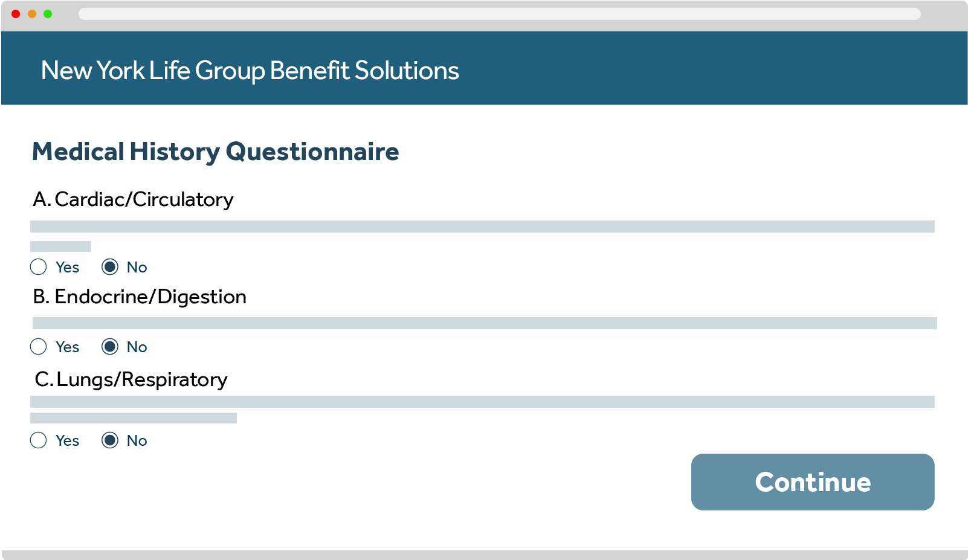Select Yes for Lungs/Respiratory question
This screenshot has width=968, height=560.
[38, 440]
